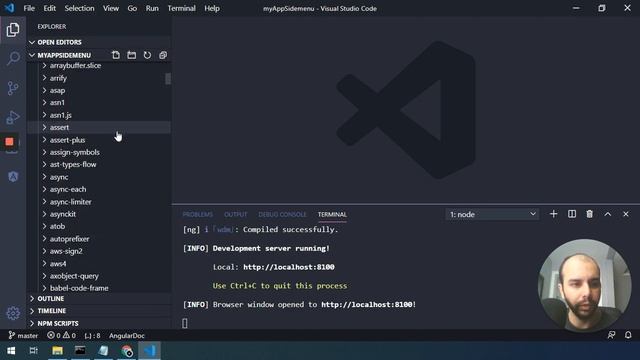Open the Selection menu
Screen dimensions: 640x360
tap(79, 8)
